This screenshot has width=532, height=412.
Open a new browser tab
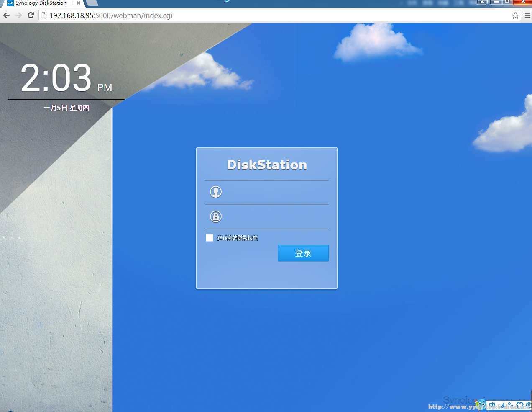click(x=92, y=3)
